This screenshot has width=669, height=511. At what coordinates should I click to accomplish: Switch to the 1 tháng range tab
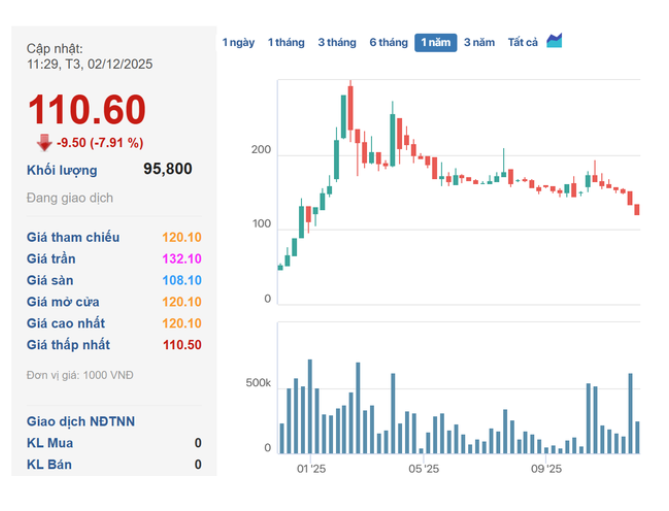(x=286, y=42)
